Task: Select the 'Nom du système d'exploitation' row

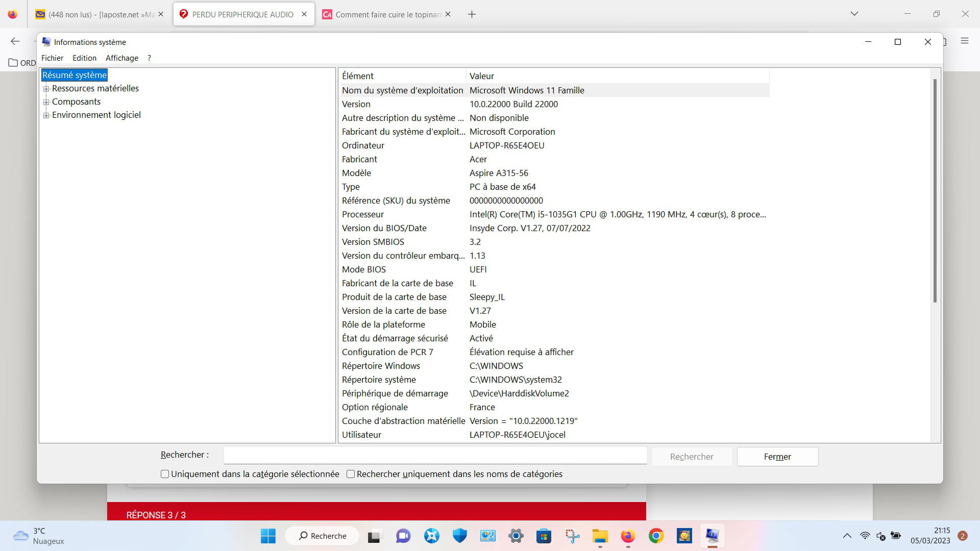Action: click(555, 90)
